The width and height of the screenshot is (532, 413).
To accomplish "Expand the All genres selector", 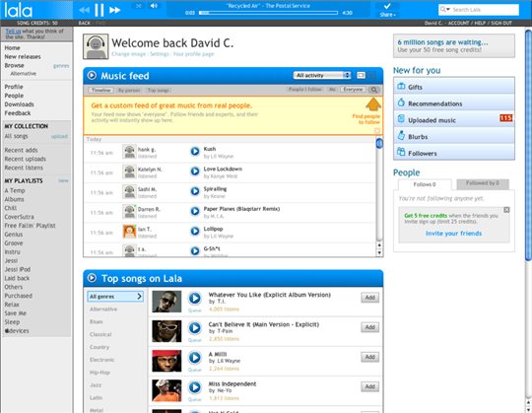I will 115,297.
